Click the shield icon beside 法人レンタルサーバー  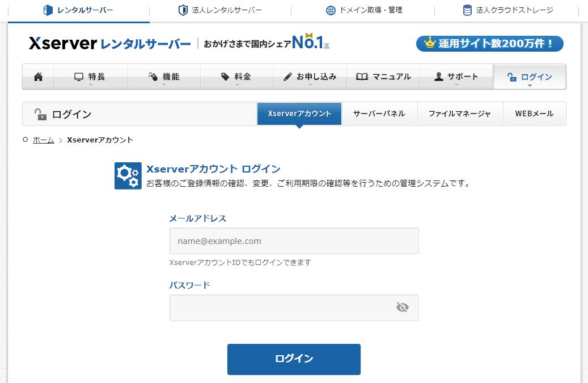point(183,10)
